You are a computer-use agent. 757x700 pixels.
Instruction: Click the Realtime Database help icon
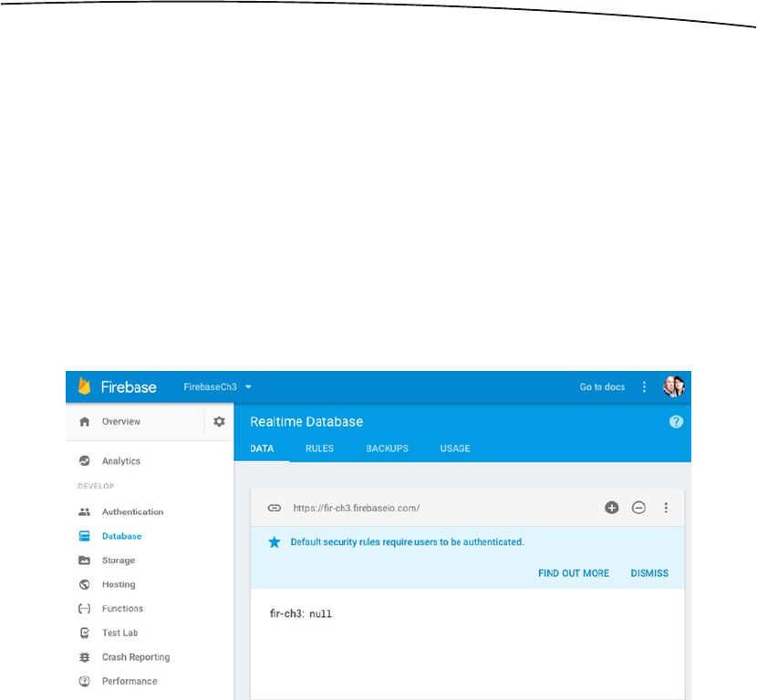pos(676,422)
